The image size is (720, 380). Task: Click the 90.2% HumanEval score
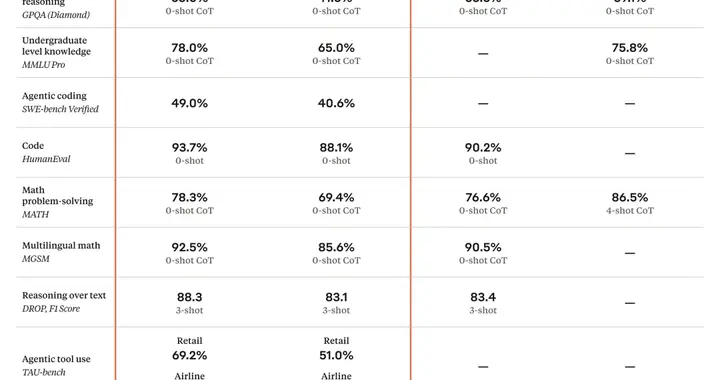point(483,148)
